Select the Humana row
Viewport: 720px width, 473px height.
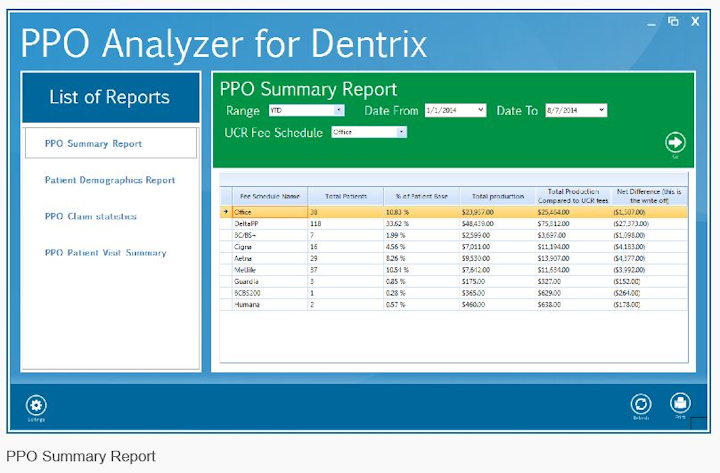[454, 304]
